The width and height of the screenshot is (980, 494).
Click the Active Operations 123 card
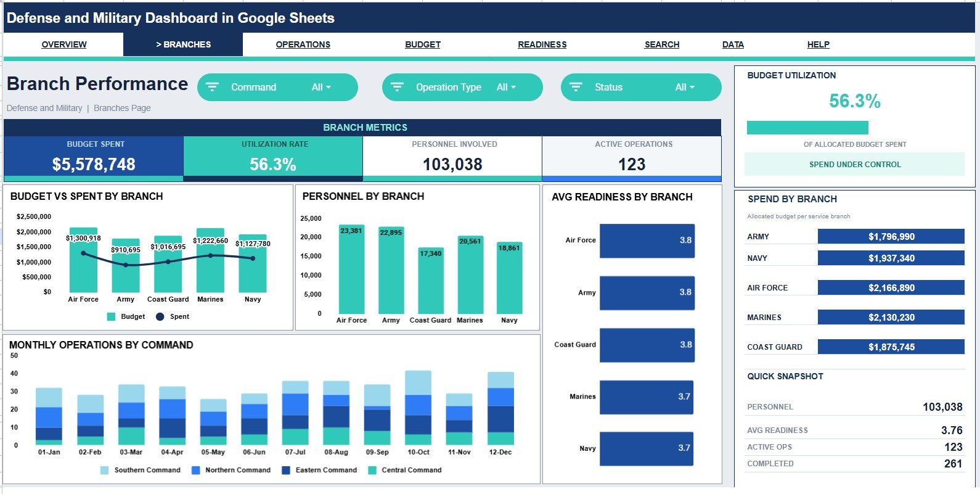(x=632, y=158)
